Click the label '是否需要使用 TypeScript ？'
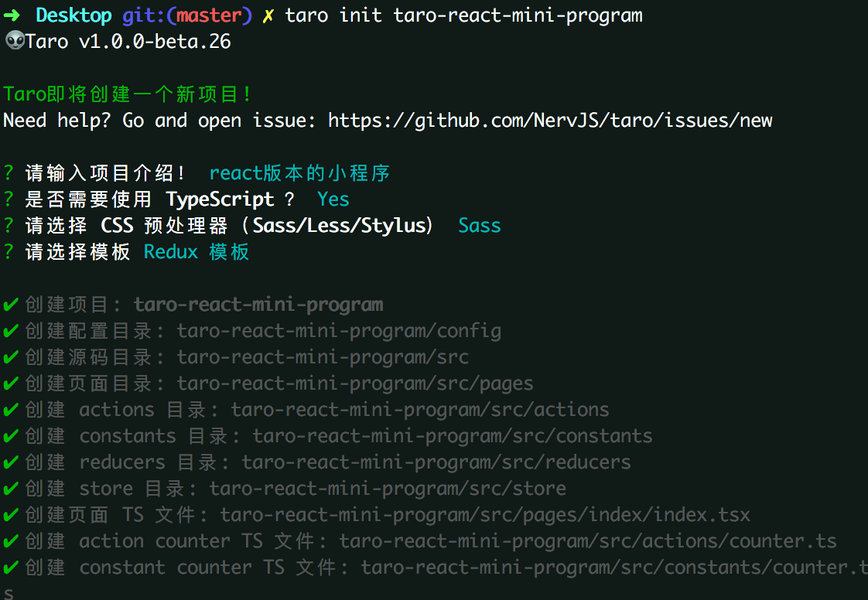Image resolution: width=868 pixels, height=600 pixels. click(x=159, y=199)
